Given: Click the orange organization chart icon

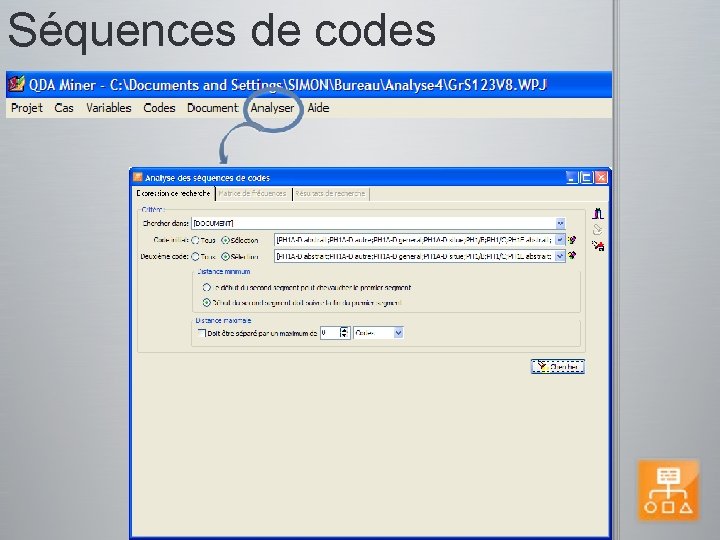Looking at the screenshot, I should coord(669,490).
